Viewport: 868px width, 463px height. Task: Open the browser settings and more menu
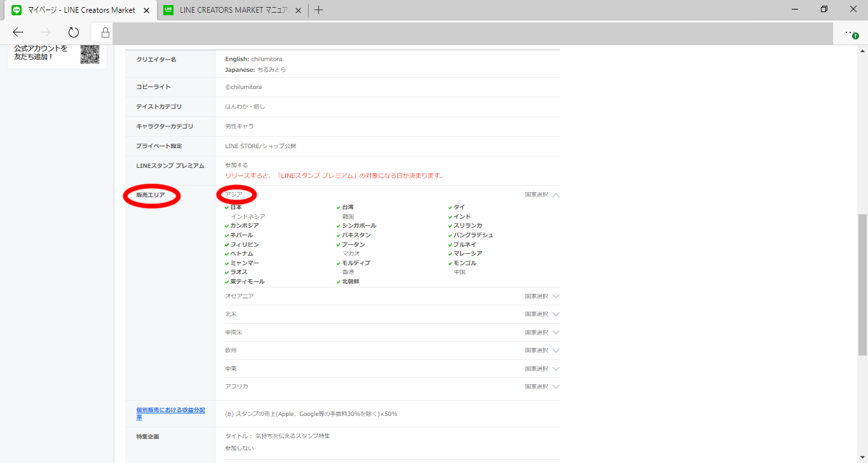(851, 33)
